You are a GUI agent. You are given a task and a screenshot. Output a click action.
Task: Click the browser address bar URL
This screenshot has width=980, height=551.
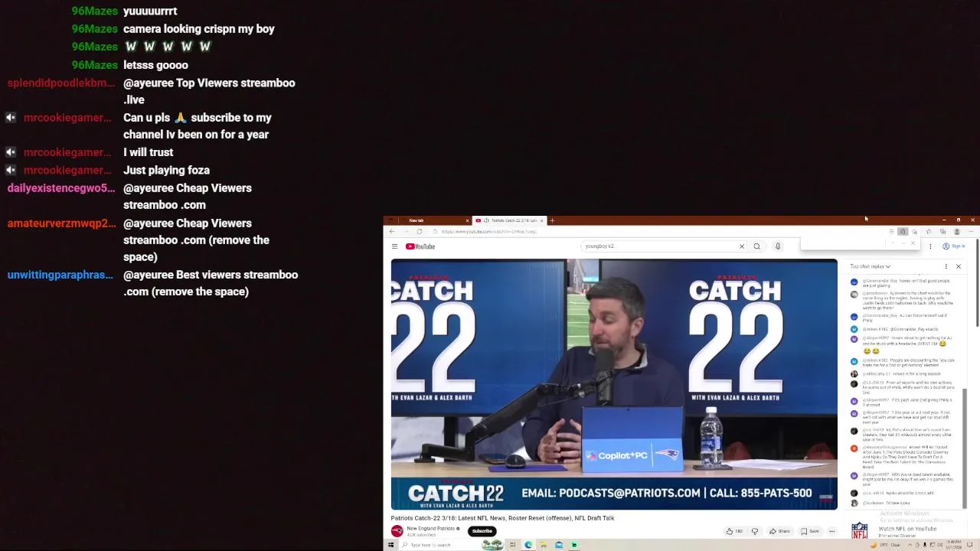coord(490,231)
